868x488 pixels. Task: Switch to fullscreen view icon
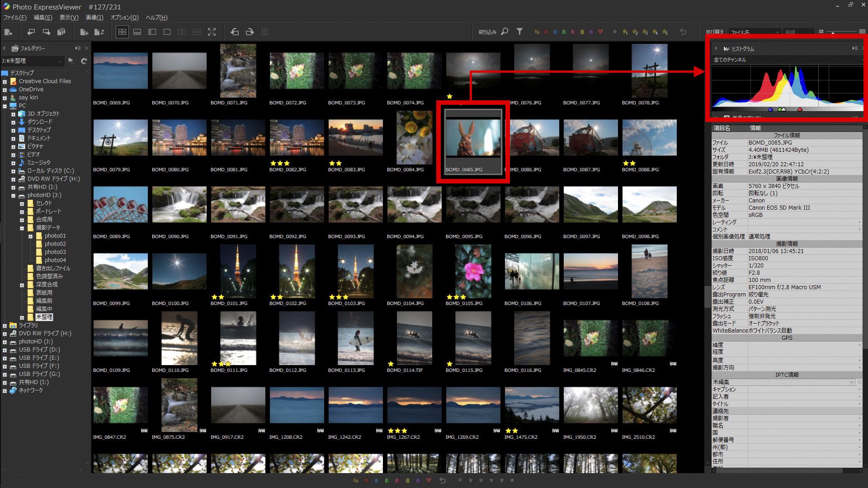click(212, 32)
